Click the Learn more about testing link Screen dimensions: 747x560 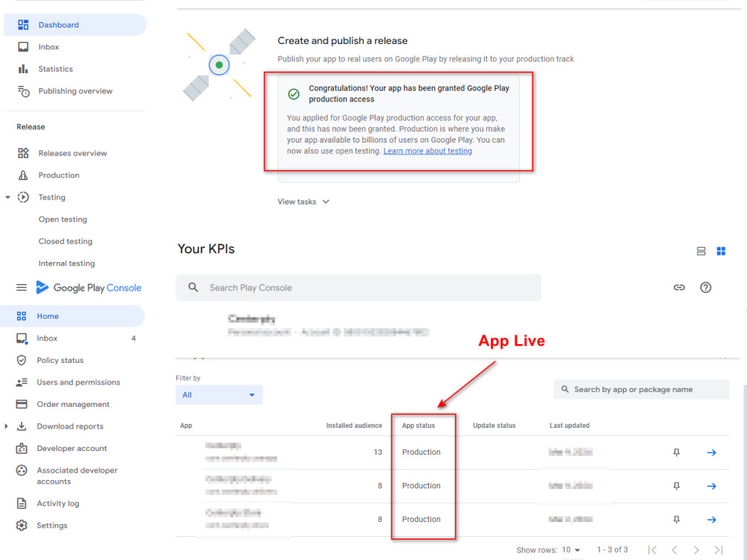[x=427, y=151]
